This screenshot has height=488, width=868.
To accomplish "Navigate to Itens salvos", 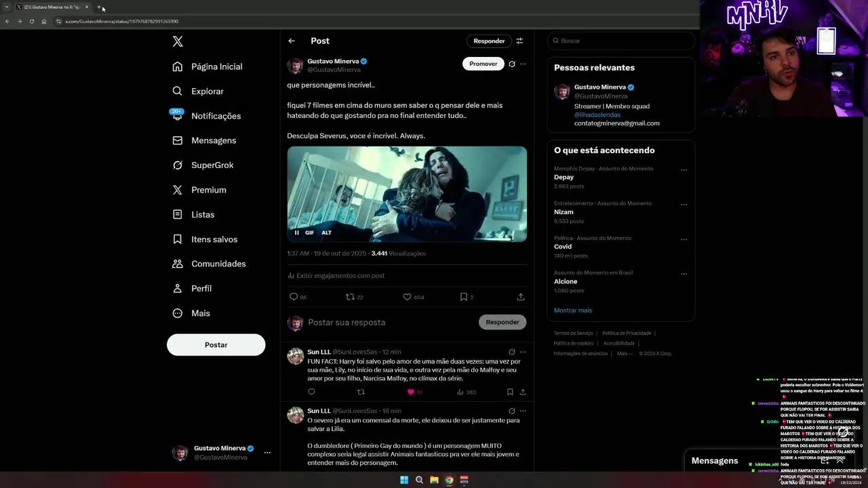I will pyautogui.click(x=214, y=239).
